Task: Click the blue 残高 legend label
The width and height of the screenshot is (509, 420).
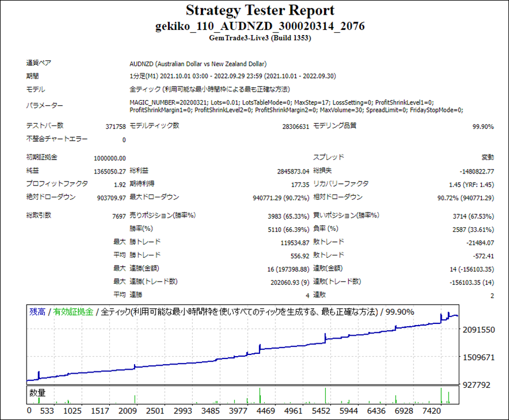Action: [37, 311]
